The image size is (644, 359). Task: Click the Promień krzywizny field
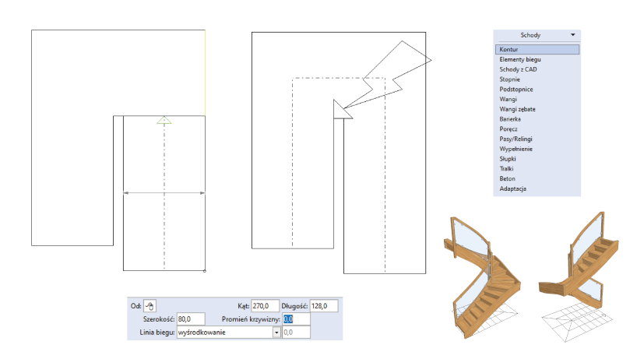pos(296,319)
